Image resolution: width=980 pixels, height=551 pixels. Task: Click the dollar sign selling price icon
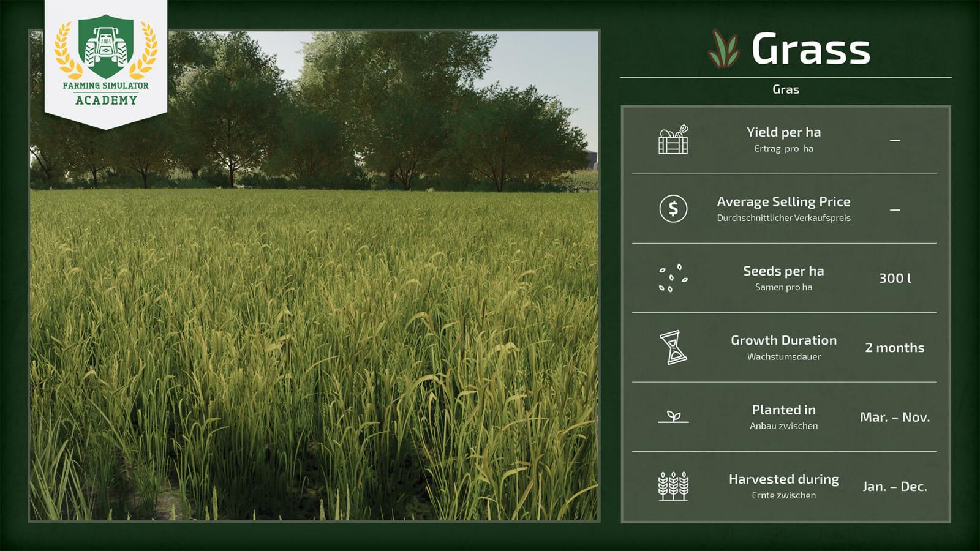(673, 209)
